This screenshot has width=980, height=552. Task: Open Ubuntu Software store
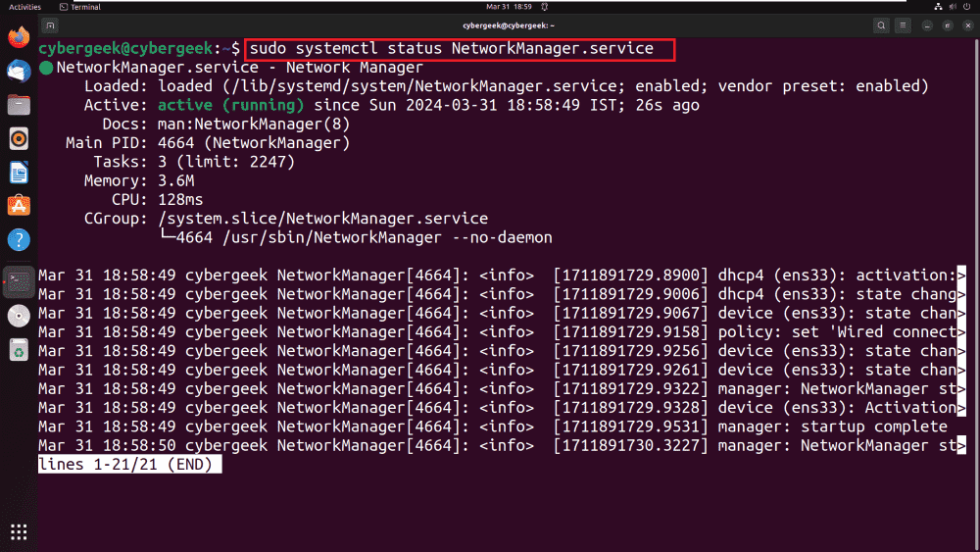click(19, 206)
